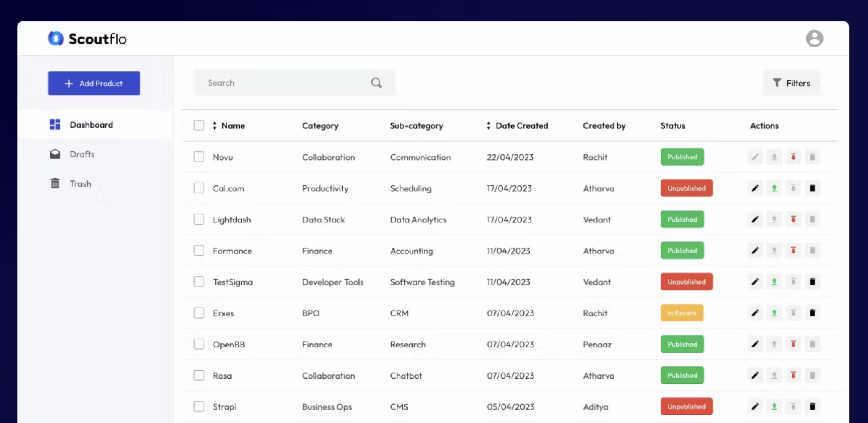
Task: Click the search magnifier icon
Action: pos(376,83)
